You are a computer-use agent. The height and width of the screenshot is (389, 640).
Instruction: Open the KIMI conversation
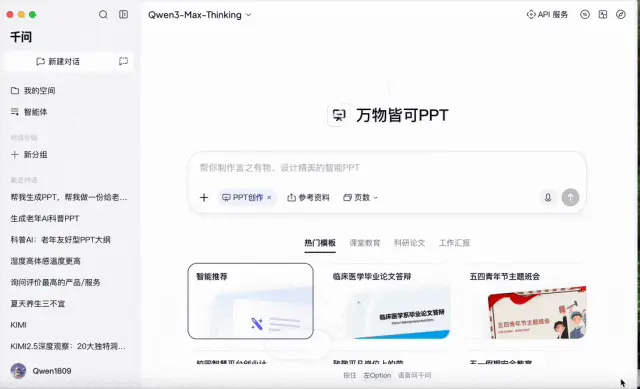(x=18, y=325)
